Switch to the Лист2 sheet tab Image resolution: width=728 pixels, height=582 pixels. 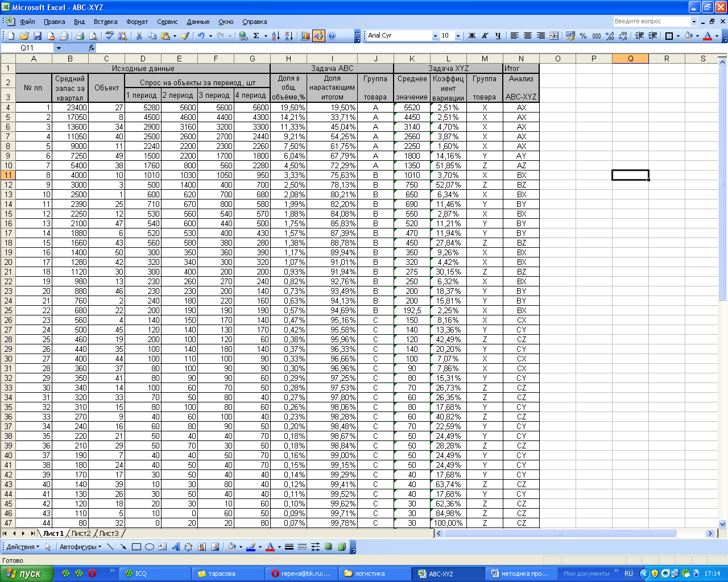click(x=81, y=533)
